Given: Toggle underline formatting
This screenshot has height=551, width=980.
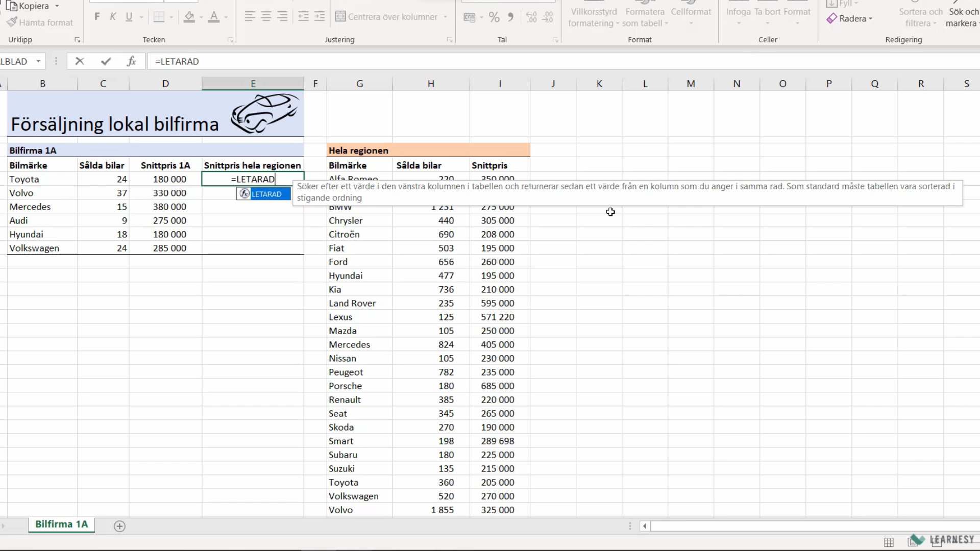Looking at the screenshot, I should coord(129,17).
